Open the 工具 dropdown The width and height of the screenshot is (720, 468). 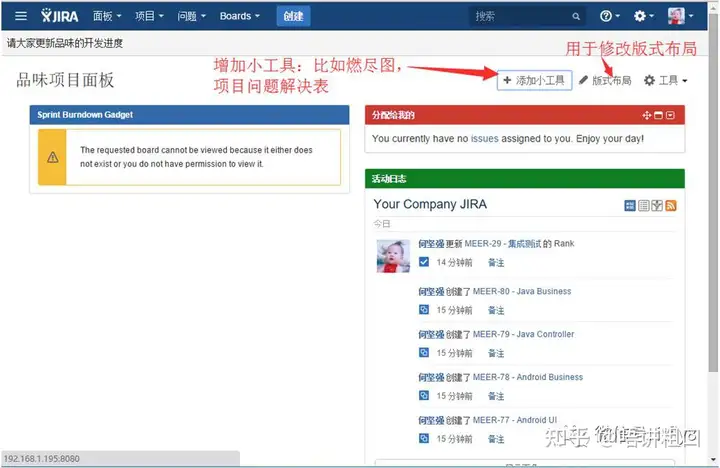click(665, 80)
